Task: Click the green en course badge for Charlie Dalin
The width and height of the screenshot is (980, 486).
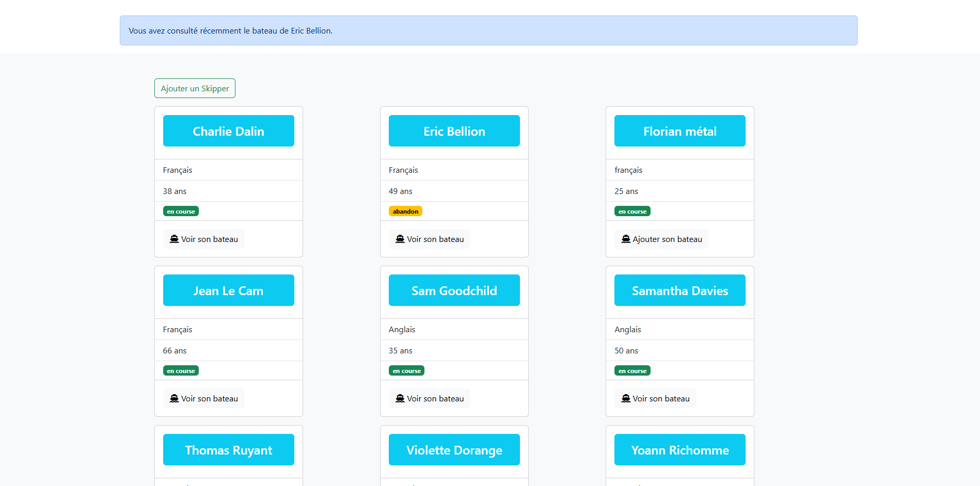Action: tap(181, 211)
